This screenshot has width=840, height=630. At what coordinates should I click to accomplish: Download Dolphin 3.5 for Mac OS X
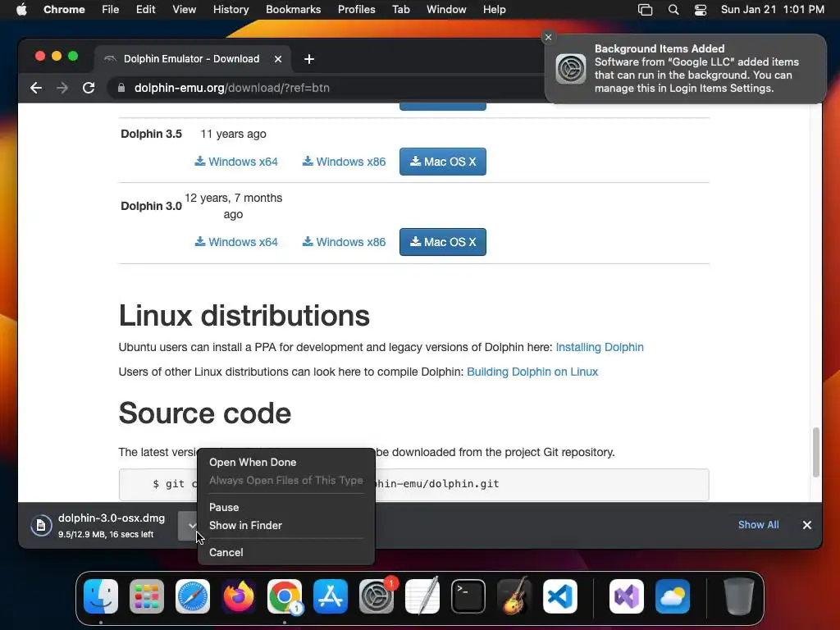point(443,162)
